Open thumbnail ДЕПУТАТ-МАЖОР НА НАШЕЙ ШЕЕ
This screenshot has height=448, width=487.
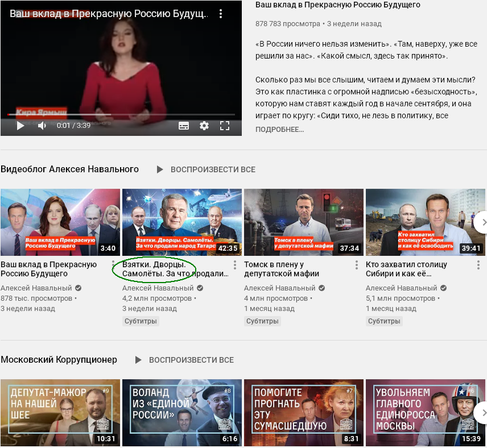(60, 413)
